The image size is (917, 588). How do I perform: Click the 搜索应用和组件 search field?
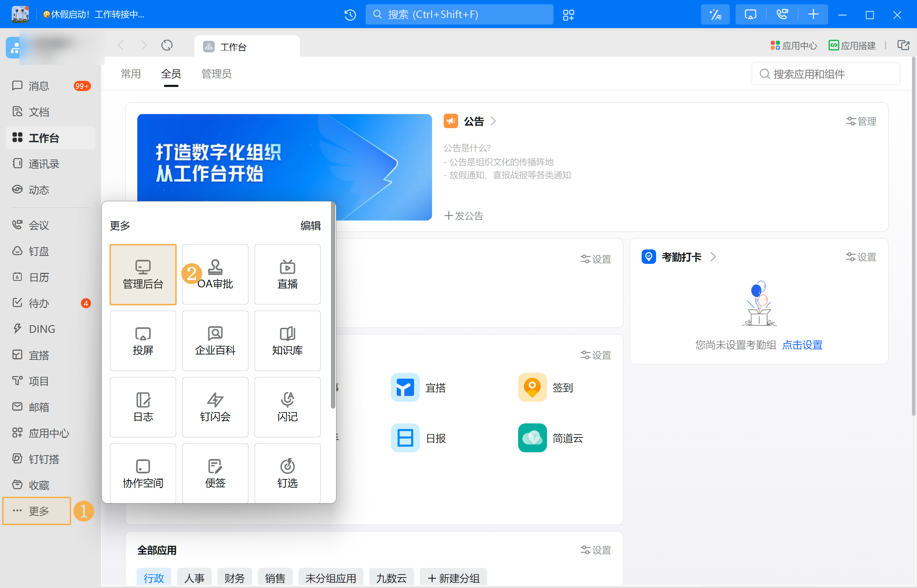tap(825, 74)
